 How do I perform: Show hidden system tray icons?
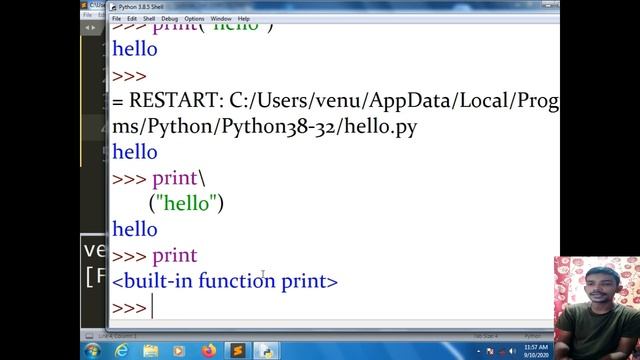tap(478, 351)
